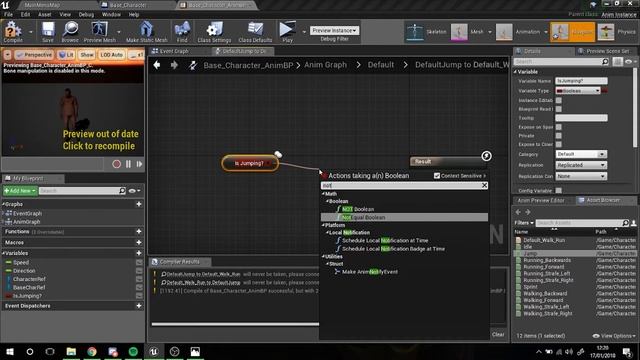Open Replication dropdown
The image size is (640, 360).
tap(581, 165)
